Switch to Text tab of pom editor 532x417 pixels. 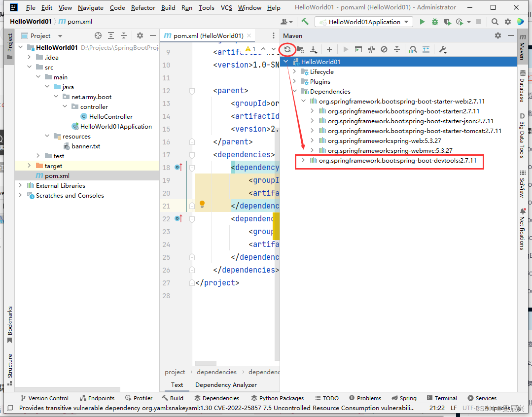[x=177, y=385]
